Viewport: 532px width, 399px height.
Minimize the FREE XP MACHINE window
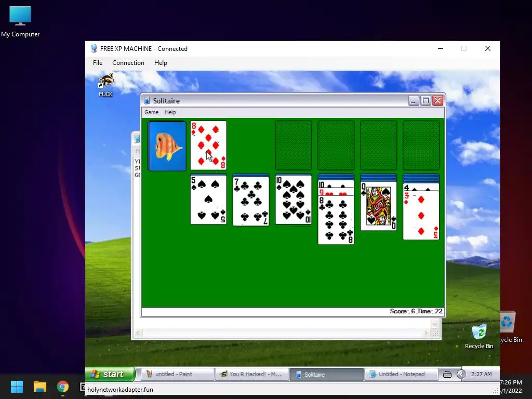coord(441,48)
